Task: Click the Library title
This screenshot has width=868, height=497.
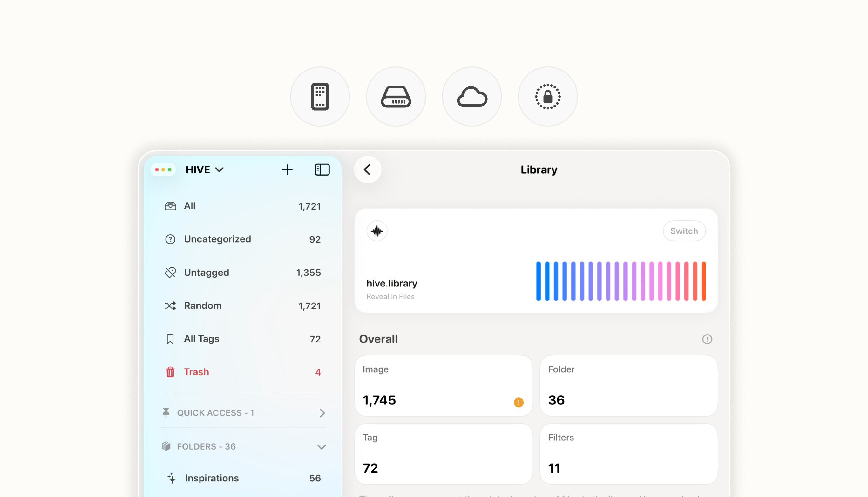Action: click(x=539, y=170)
